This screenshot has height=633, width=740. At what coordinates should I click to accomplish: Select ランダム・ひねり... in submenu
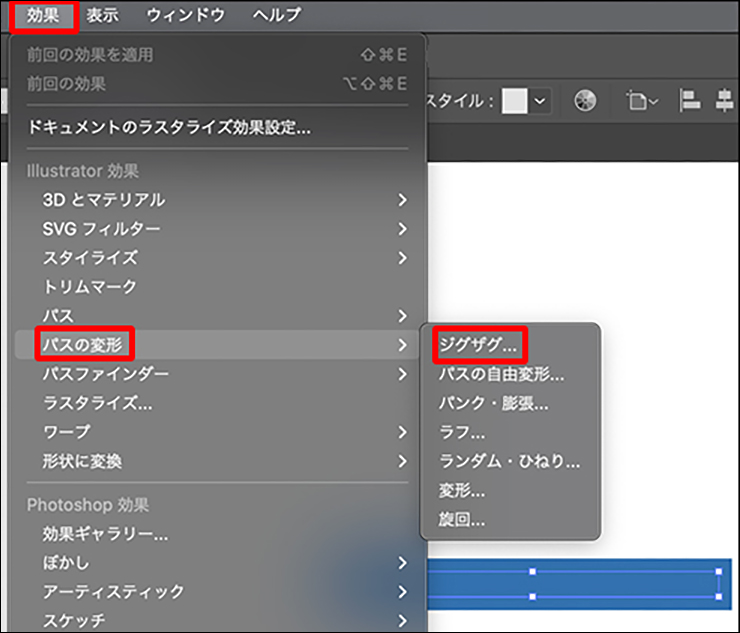(509, 462)
